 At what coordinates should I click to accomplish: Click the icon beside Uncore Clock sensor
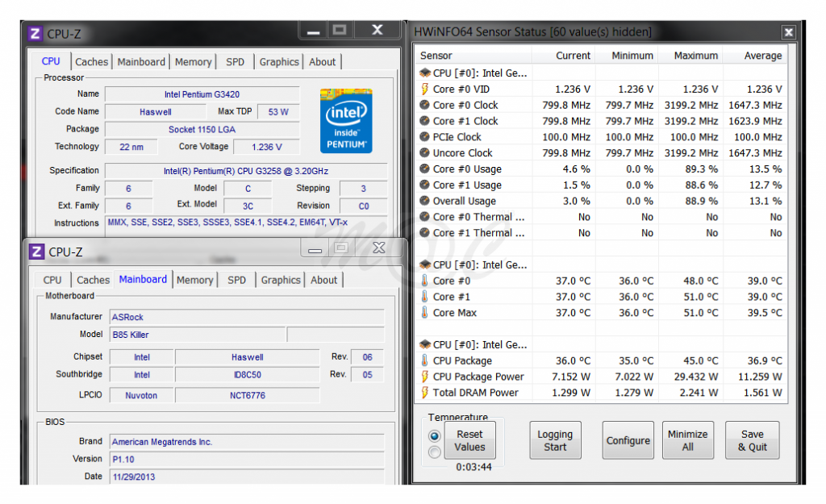424,152
